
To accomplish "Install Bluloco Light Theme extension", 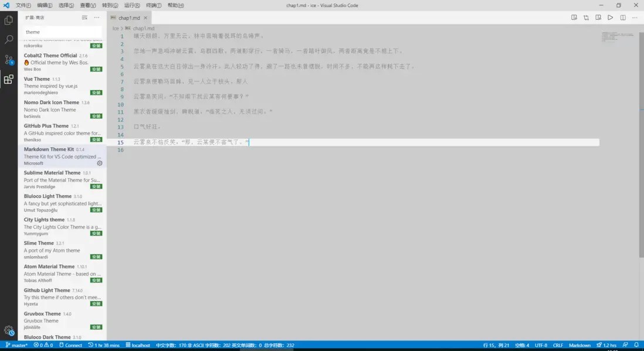I will (x=97, y=210).
